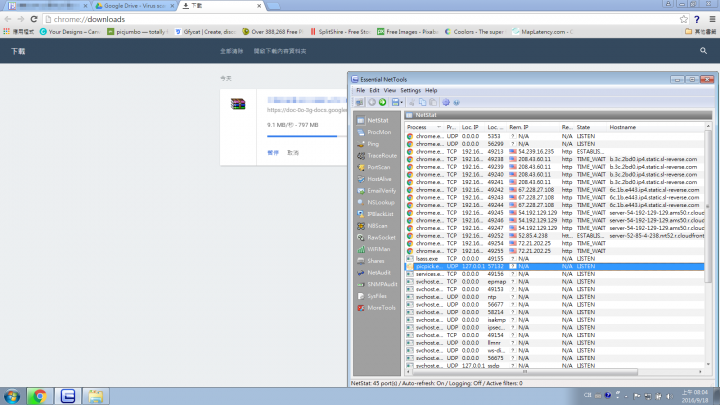Open Chrome from the Windows taskbar
Image resolution: width=720 pixels, height=405 pixels.
39,396
